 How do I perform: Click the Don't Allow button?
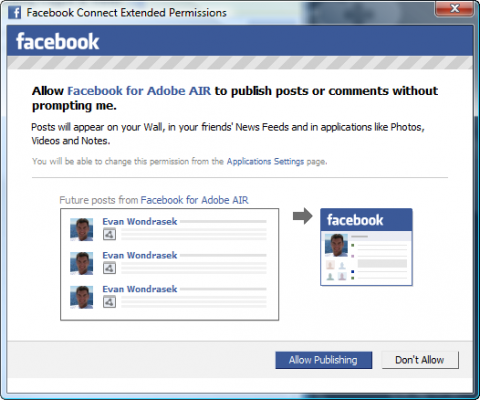click(x=420, y=360)
